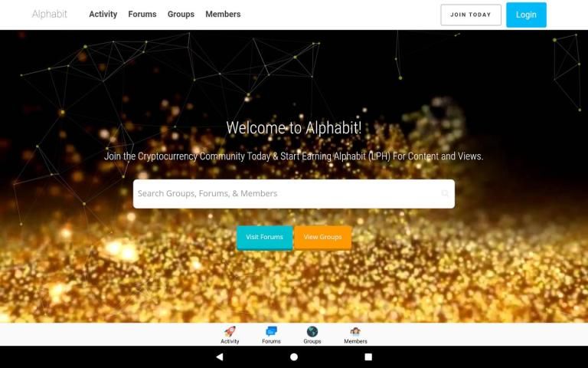Screen dimensions: 588x368
Task: Select Groups in the top menu
Action: point(181,15)
